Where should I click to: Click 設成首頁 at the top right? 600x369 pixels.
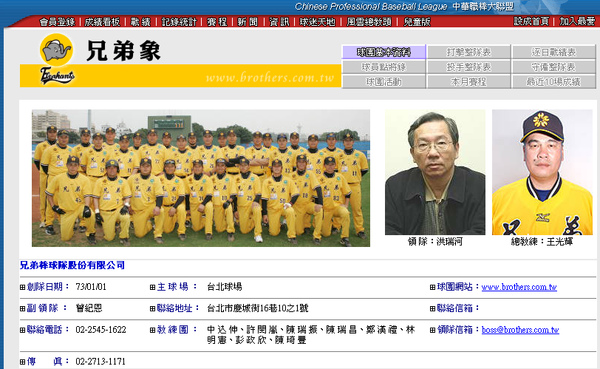click(531, 21)
